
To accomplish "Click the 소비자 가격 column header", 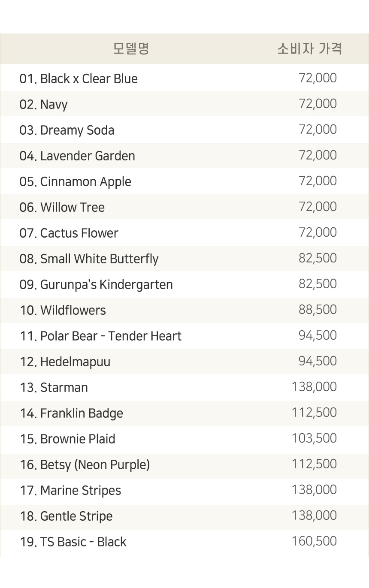I will 309,48.
